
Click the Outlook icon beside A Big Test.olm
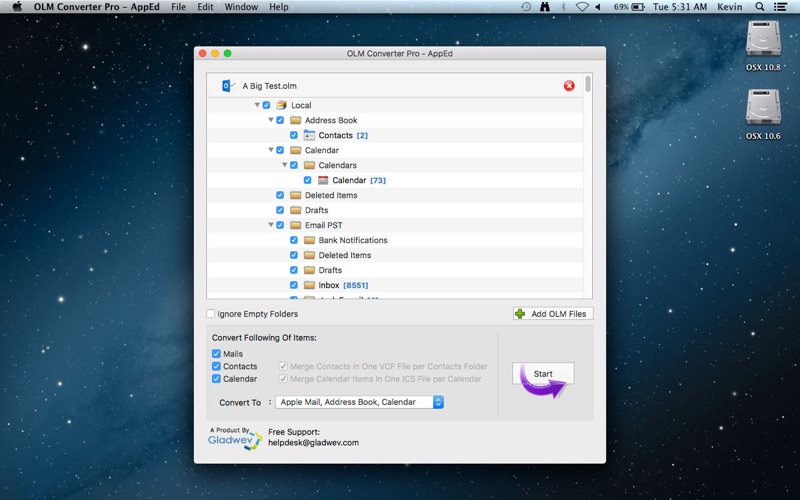tap(228, 86)
